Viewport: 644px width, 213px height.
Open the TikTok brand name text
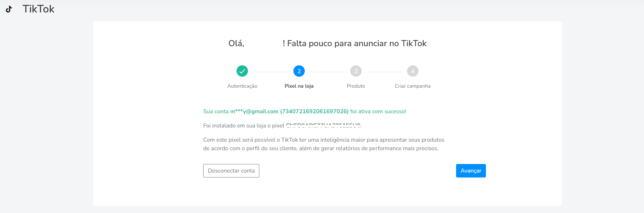[x=38, y=9]
